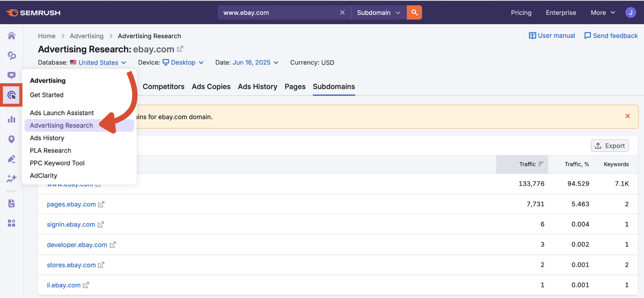Open the heart speech-bubble sidebar icon

pos(11,75)
